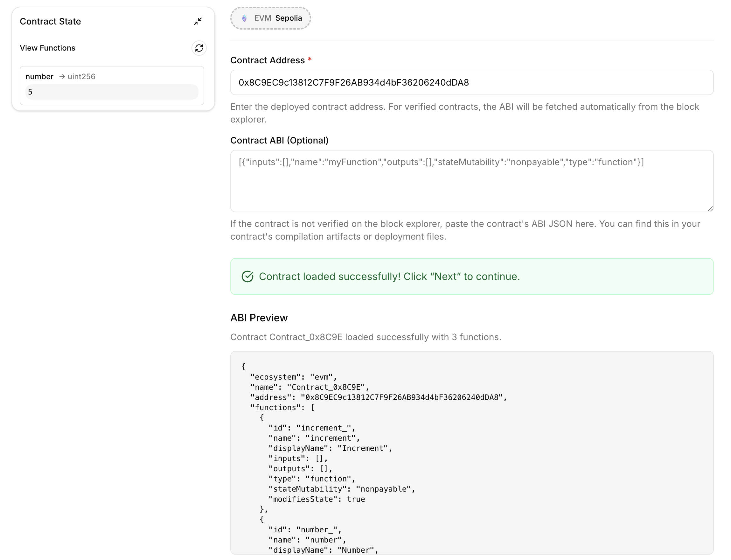Click the Ethereum logo in network badge

[244, 18]
